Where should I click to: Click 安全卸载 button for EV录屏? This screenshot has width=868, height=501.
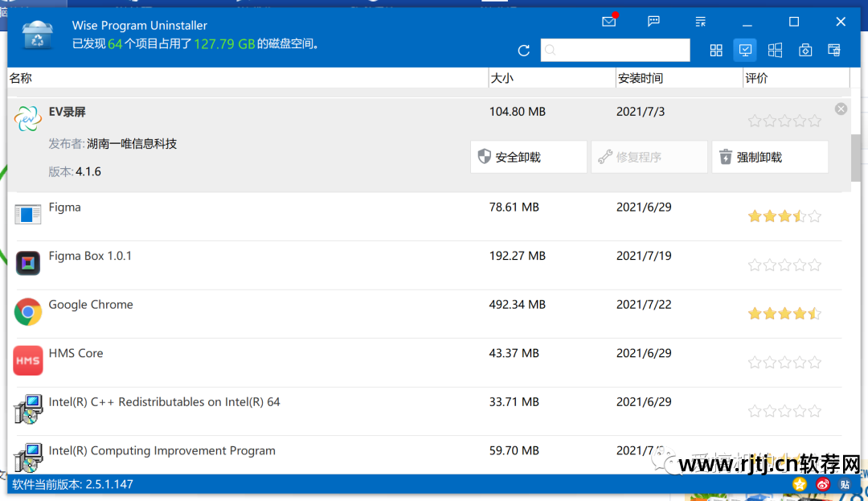pos(528,158)
